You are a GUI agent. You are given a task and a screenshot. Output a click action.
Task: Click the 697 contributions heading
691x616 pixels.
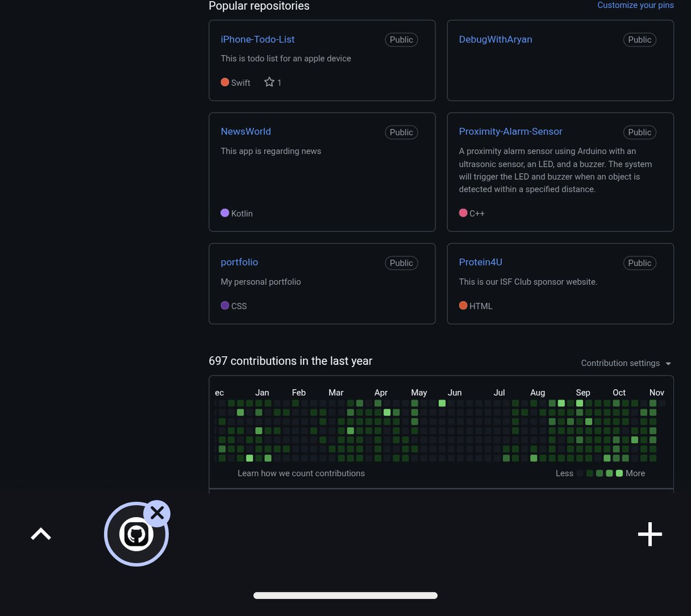coord(290,361)
